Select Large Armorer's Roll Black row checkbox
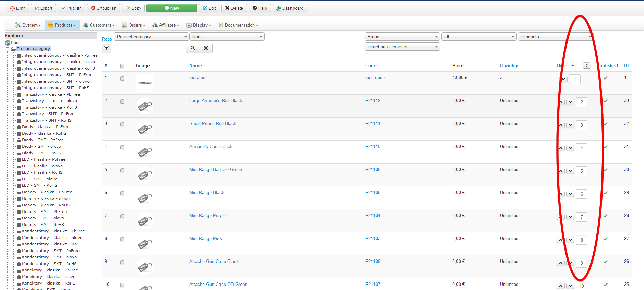The image size is (644, 290). tap(122, 101)
